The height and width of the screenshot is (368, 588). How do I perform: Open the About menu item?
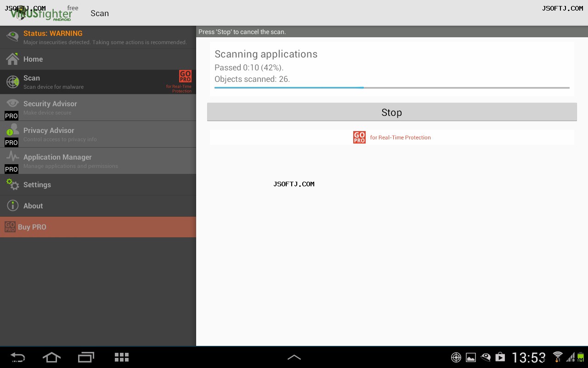click(x=98, y=206)
